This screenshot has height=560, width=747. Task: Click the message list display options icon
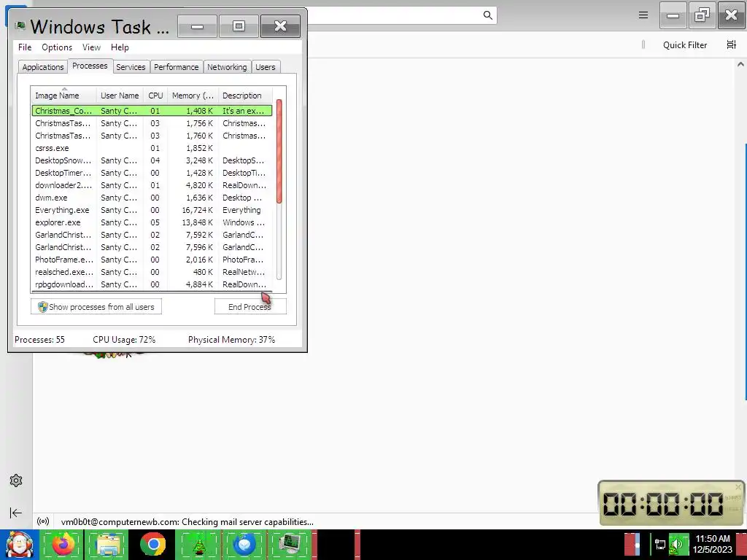[x=731, y=44]
